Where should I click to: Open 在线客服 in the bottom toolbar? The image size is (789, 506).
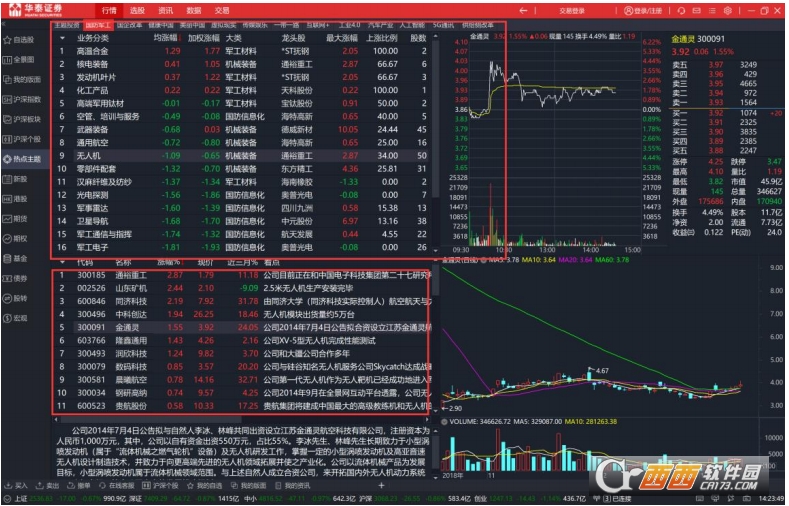point(117,486)
